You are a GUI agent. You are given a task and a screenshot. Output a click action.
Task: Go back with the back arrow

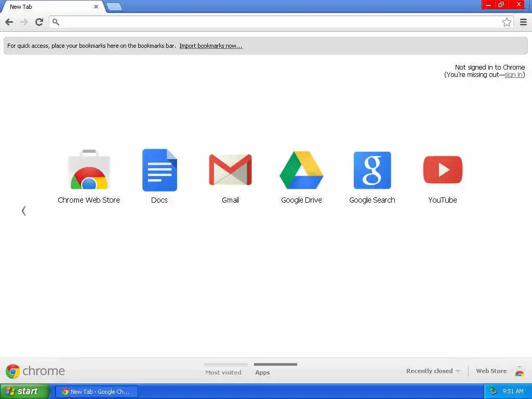click(x=9, y=22)
